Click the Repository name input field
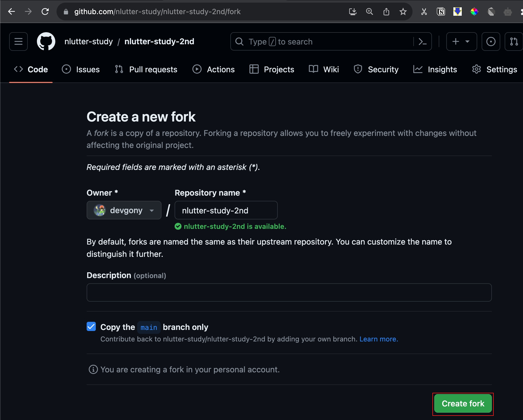The image size is (523, 420). point(226,210)
